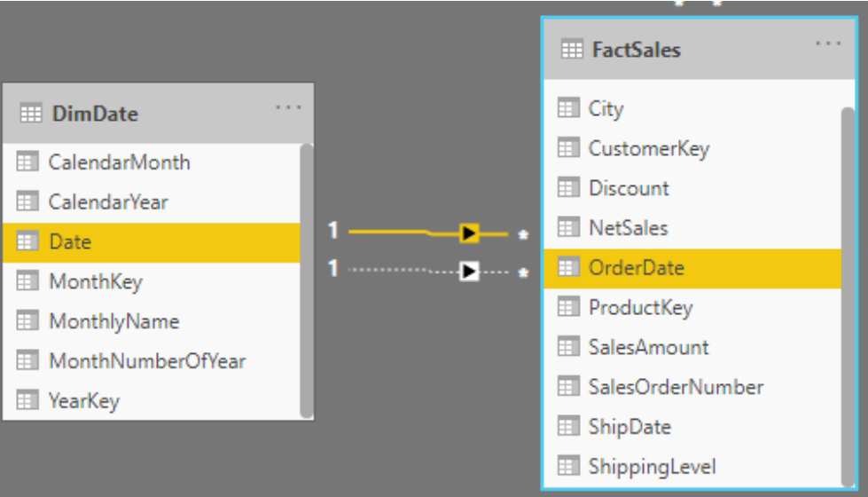Click the ProductKey column in FactSales
The image size is (868, 497).
(x=628, y=307)
